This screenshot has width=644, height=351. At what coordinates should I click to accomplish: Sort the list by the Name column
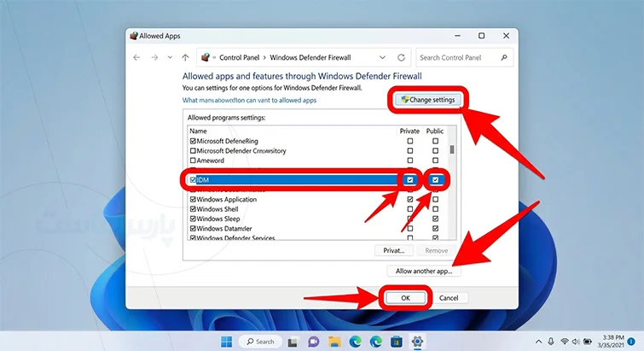click(198, 132)
